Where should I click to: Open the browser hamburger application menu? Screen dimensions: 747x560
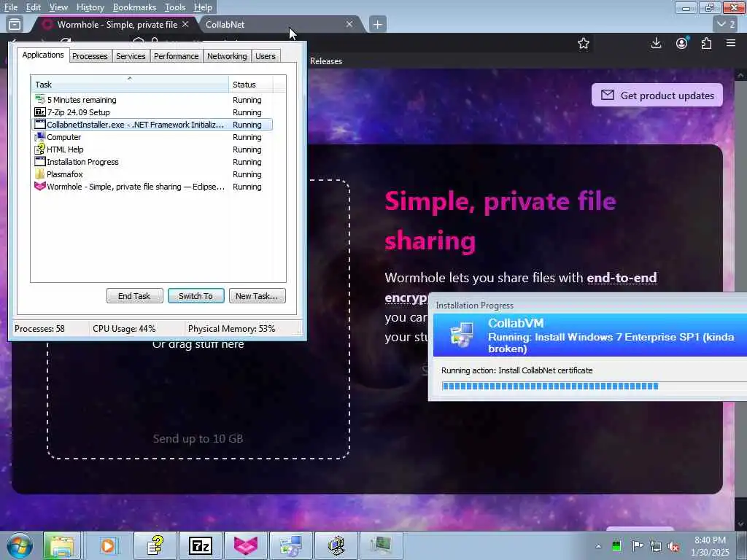pos(731,43)
